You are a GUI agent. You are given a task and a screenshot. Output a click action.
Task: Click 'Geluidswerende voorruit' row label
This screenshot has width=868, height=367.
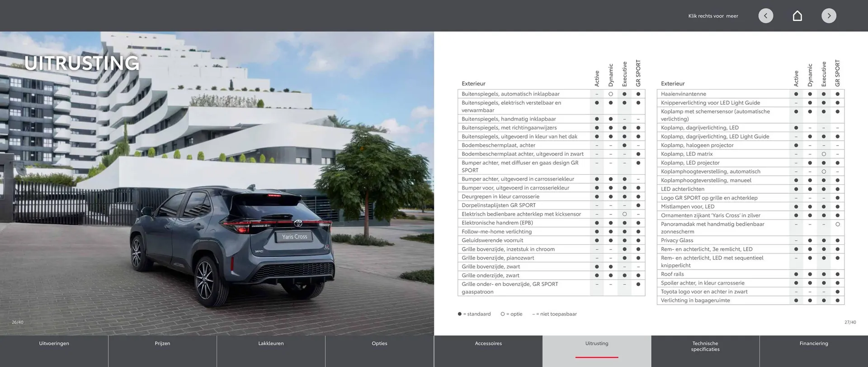tap(492, 240)
